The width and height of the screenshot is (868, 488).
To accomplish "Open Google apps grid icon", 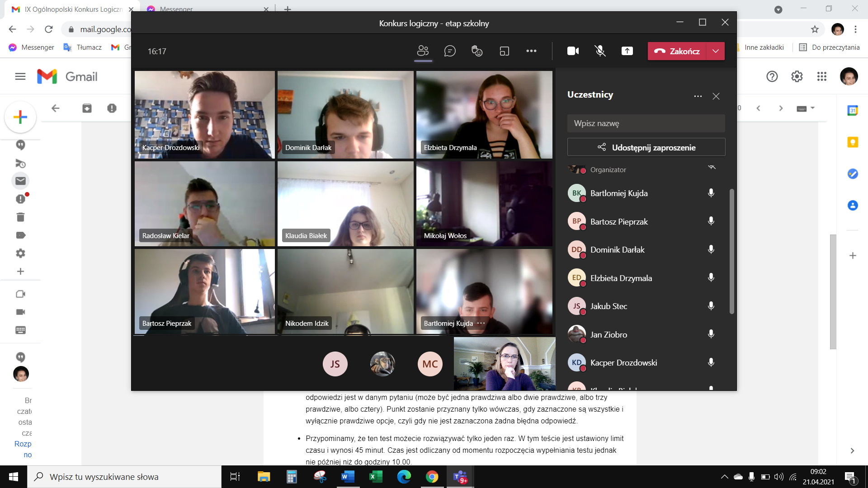I will [x=822, y=76].
